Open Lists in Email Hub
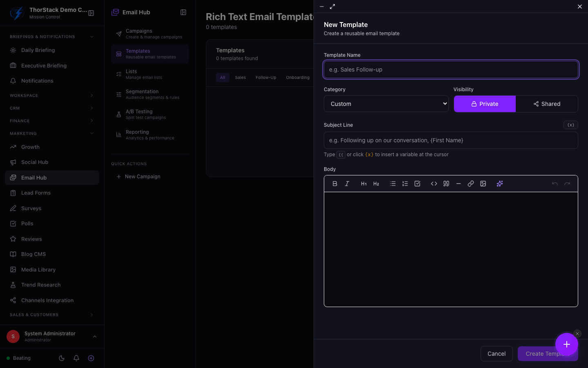 point(150,74)
